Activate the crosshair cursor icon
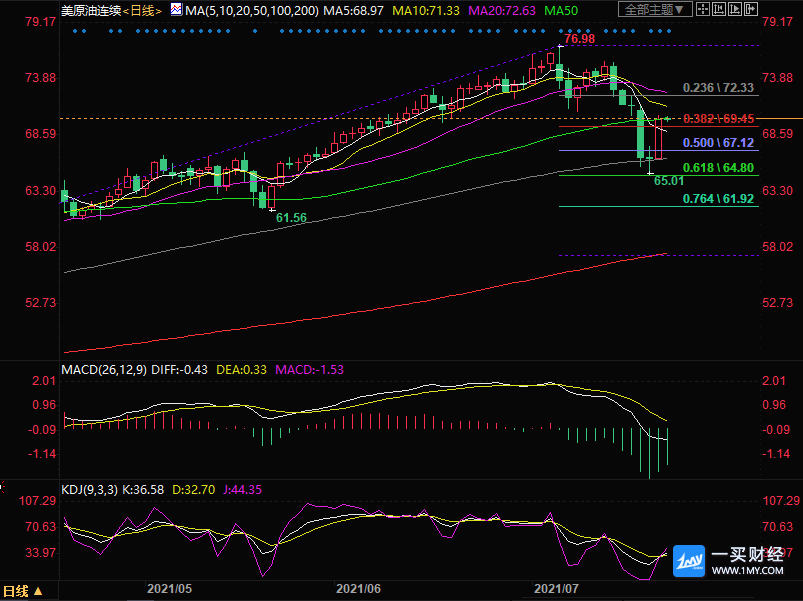Image resolution: width=803 pixels, height=601 pixels. click(703, 9)
